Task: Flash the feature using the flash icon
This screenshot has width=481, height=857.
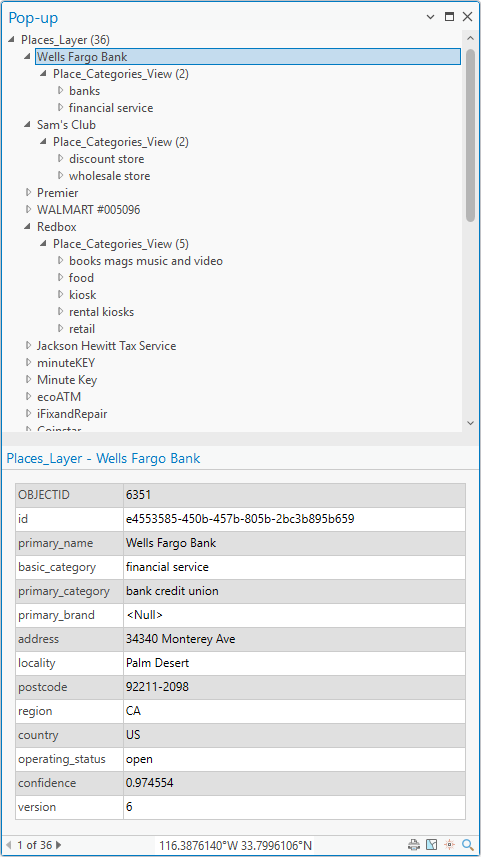Action: [x=450, y=844]
